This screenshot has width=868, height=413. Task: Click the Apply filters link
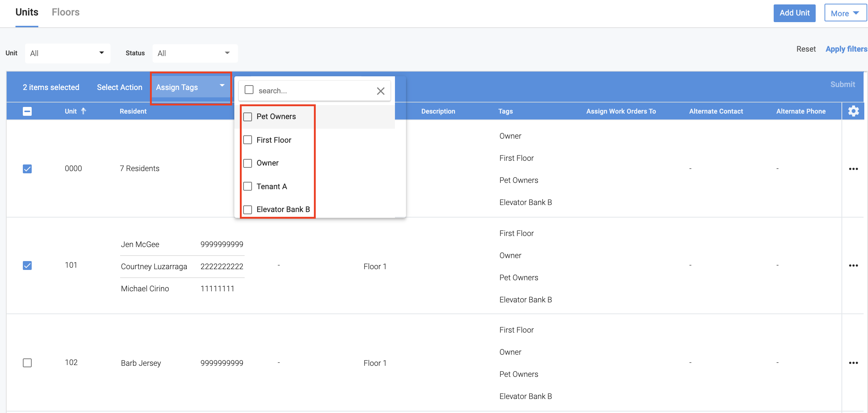point(846,49)
